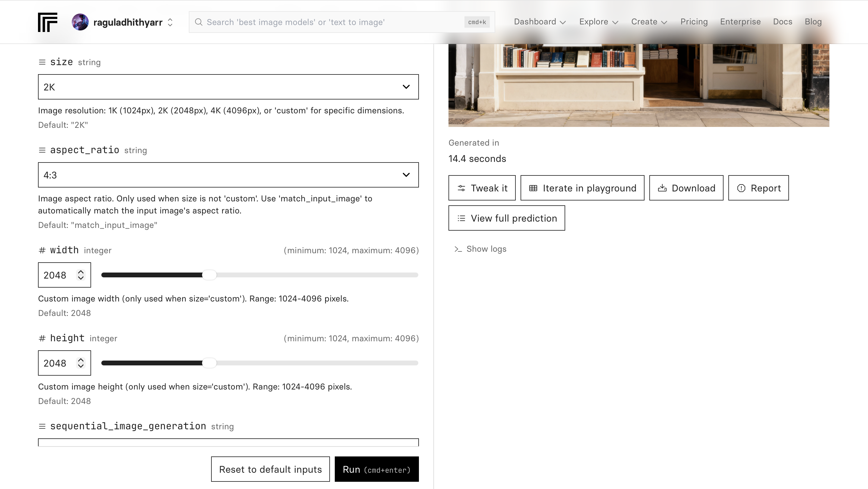The height and width of the screenshot is (489, 868).
Task: Open the size dropdown showing 2K
Action: click(x=228, y=87)
